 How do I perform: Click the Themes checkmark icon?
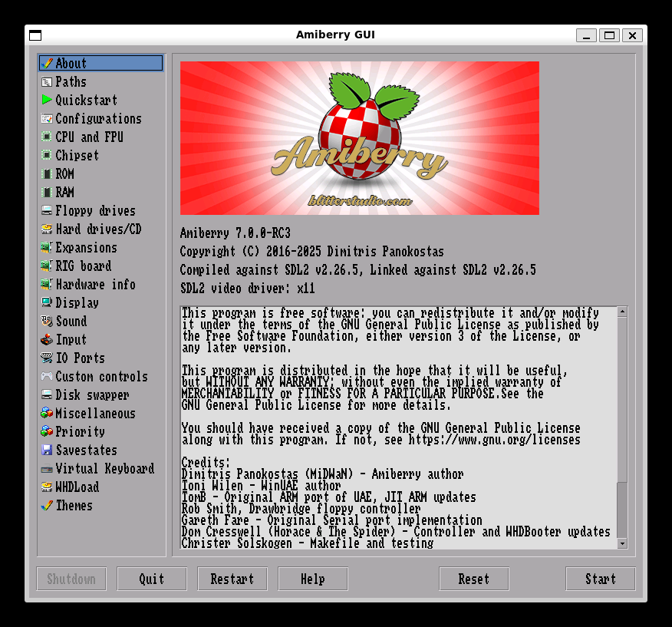tap(47, 506)
